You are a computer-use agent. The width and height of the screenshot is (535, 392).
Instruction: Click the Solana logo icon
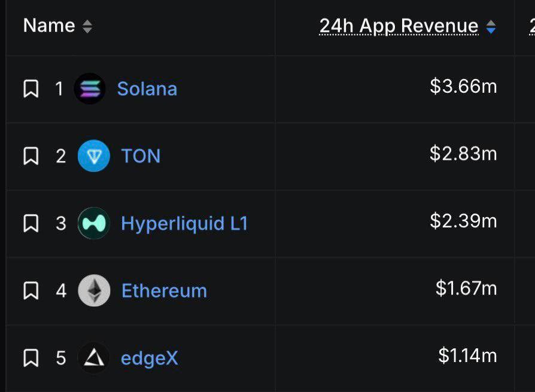click(90, 89)
